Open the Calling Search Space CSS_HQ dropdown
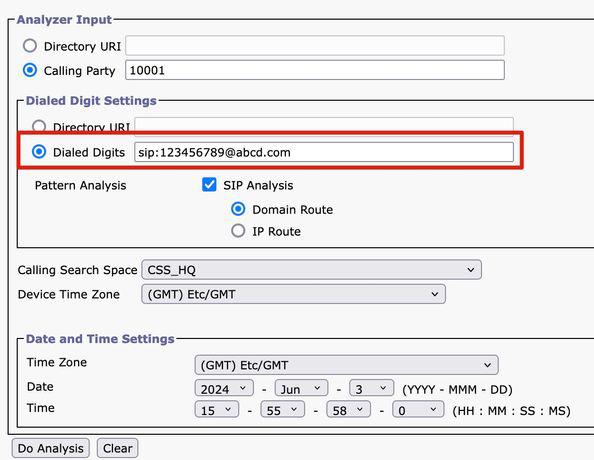The height and width of the screenshot is (460, 594). [x=311, y=269]
